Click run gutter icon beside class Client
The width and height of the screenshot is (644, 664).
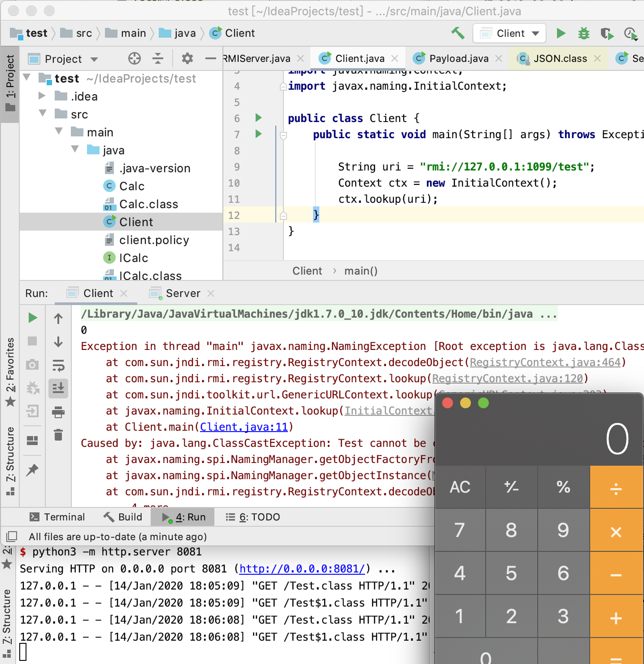click(x=258, y=118)
